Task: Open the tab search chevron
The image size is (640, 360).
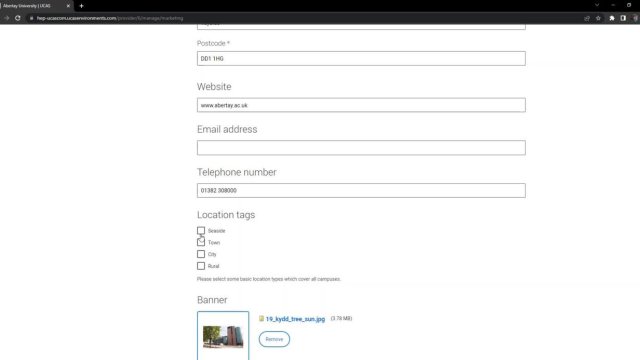Action: point(597,5)
